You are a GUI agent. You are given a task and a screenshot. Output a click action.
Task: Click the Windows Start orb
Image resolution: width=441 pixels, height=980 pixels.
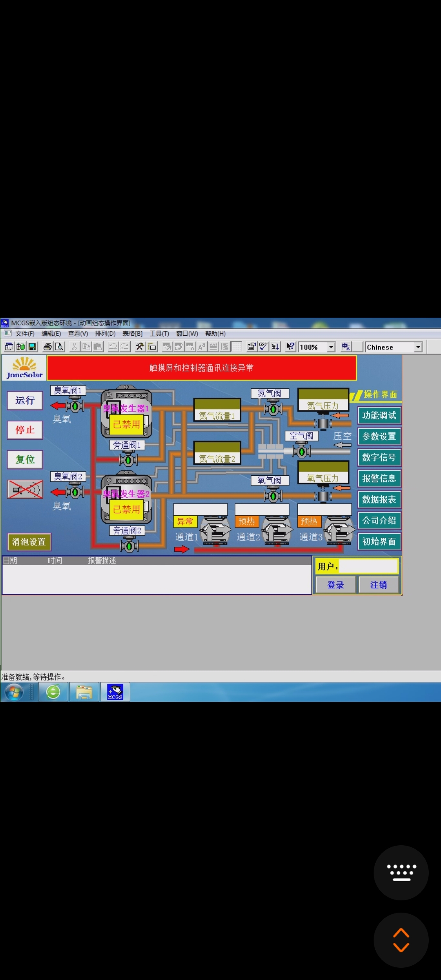coord(14,692)
